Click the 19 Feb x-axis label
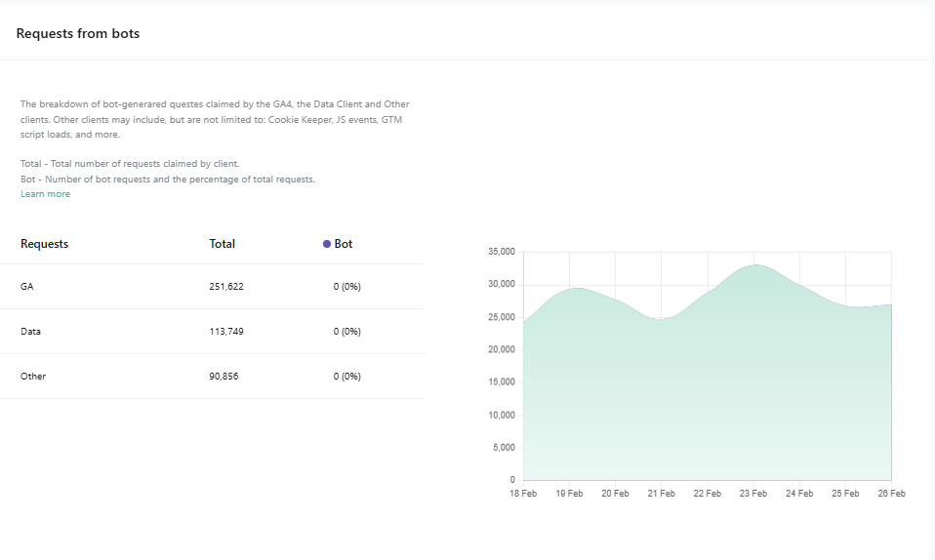935x560 pixels. point(569,494)
